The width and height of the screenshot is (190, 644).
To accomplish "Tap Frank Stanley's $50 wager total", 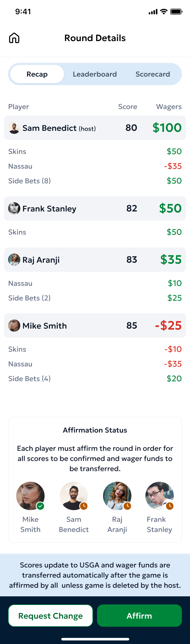I will 170,208.
